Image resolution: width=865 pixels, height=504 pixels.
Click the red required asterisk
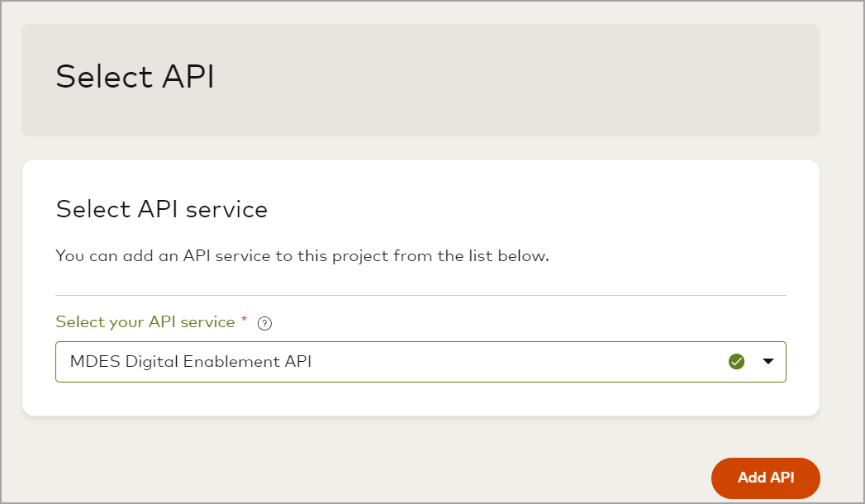tap(244, 321)
